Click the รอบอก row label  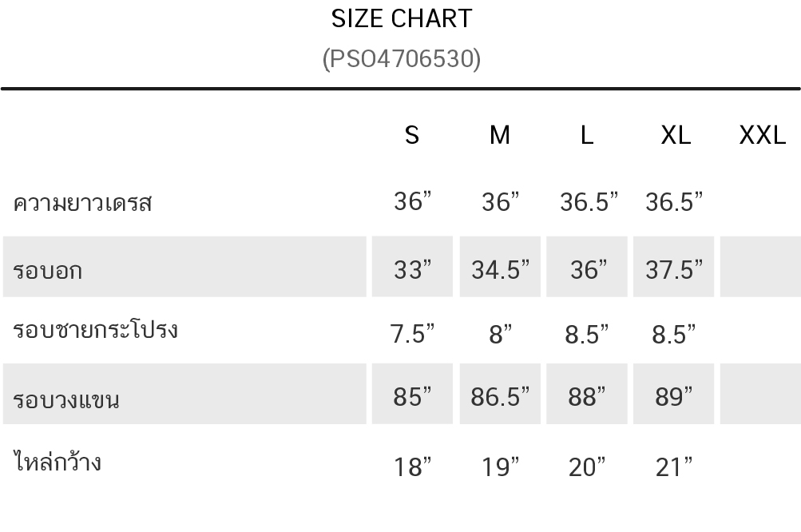pyautogui.click(x=47, y=271)
